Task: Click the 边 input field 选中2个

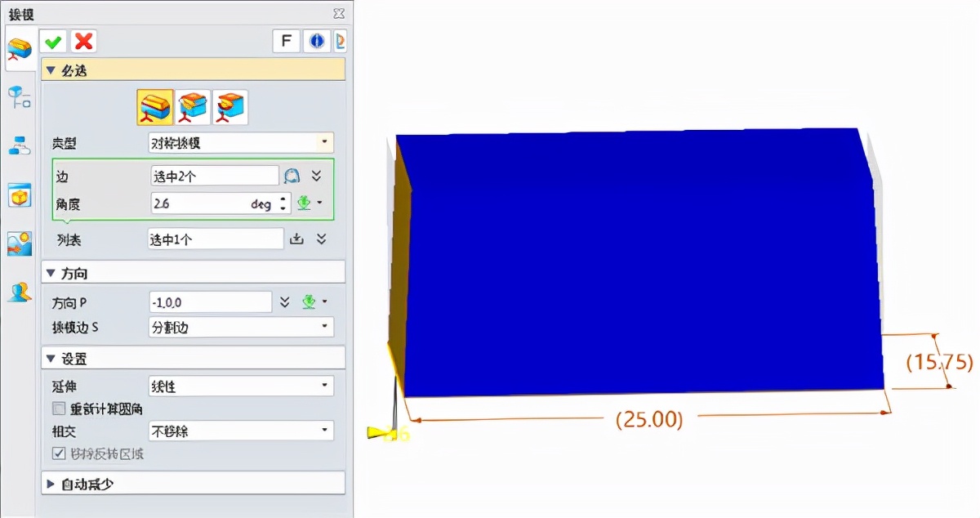Action: tap(214, 176)
